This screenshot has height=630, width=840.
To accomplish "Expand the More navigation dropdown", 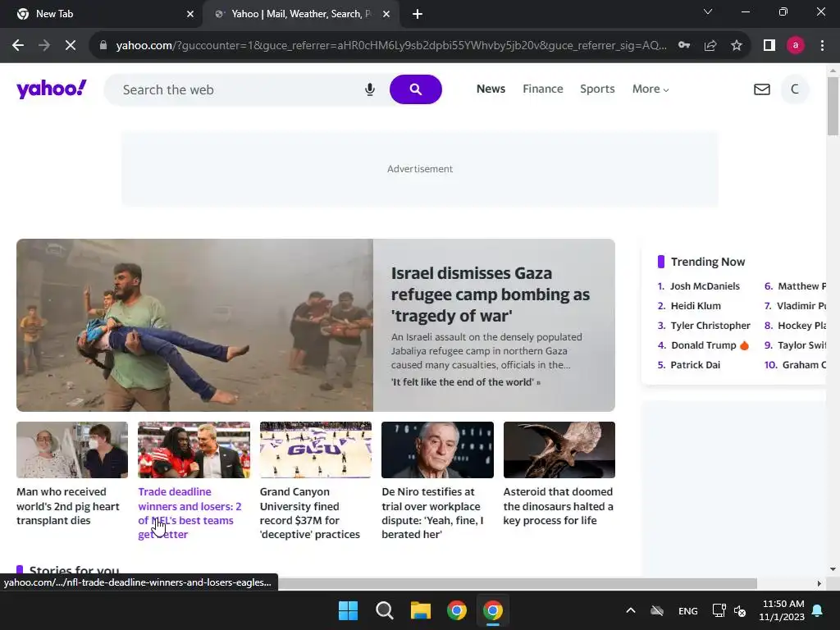I will (x=651, y=89).
